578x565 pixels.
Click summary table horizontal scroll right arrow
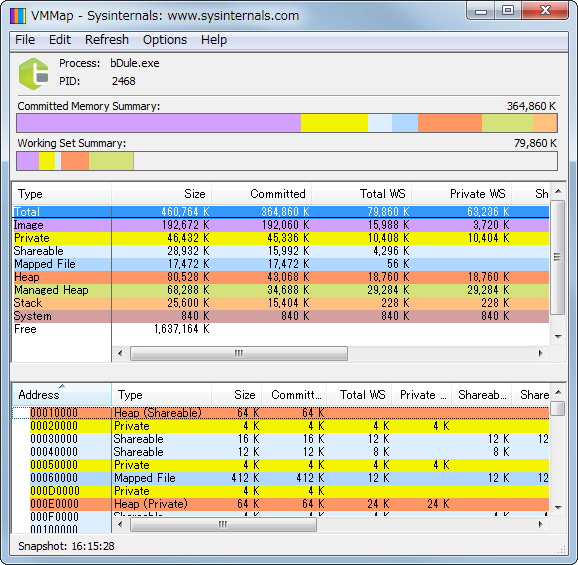tap(541, 353)
